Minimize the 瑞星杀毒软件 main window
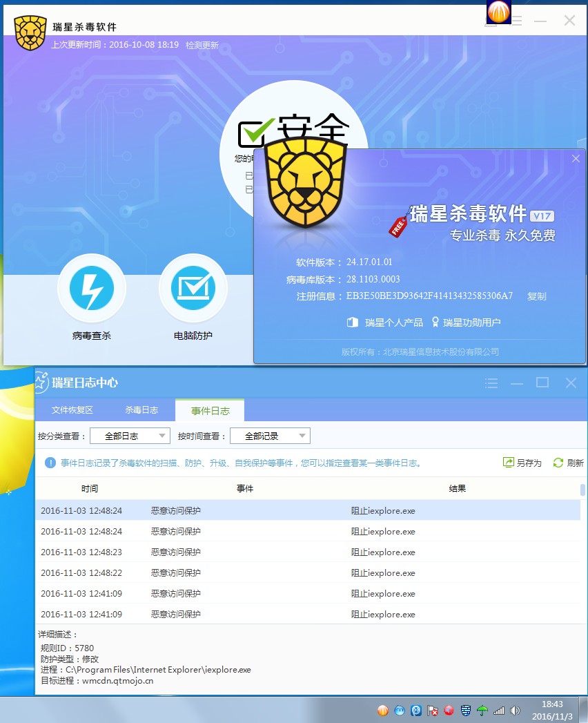Viewport: 588px width, 723px height. [540, 21]
